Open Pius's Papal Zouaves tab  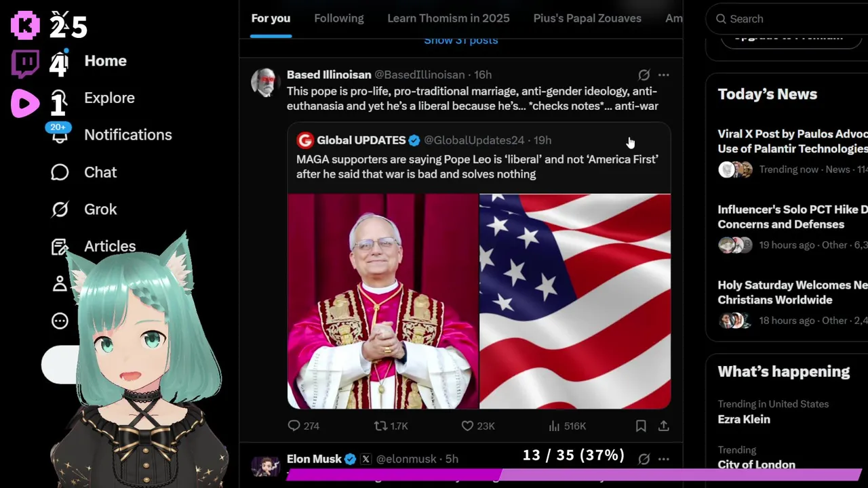pos(587,18)
